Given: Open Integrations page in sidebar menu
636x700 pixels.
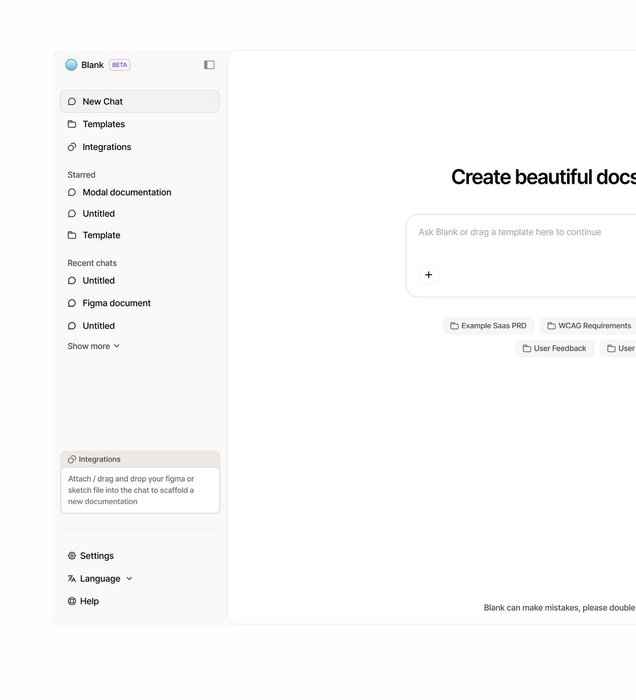Looking at the screenshot, I should click(140, 147).
